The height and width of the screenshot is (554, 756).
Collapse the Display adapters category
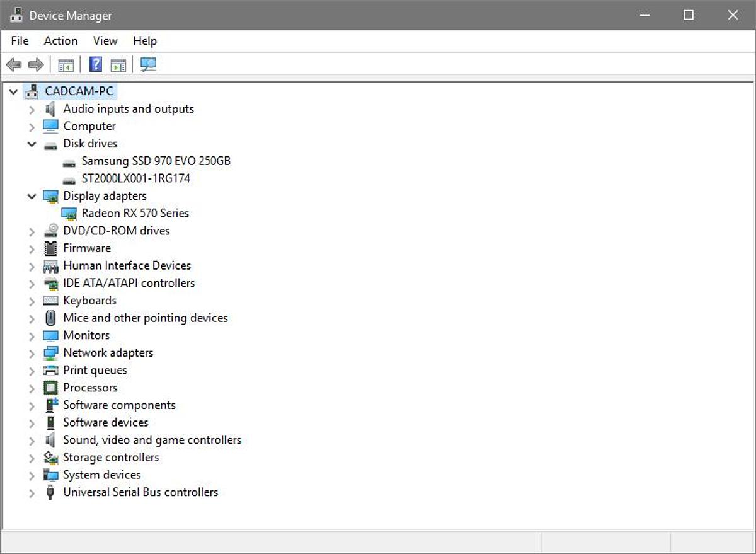(32, 197)
